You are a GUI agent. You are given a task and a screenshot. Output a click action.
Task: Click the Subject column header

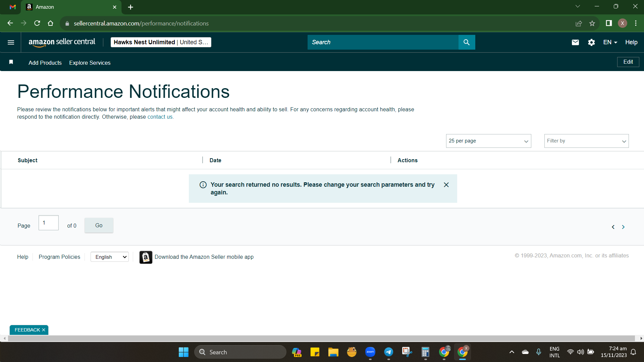[x=28, y=160]
